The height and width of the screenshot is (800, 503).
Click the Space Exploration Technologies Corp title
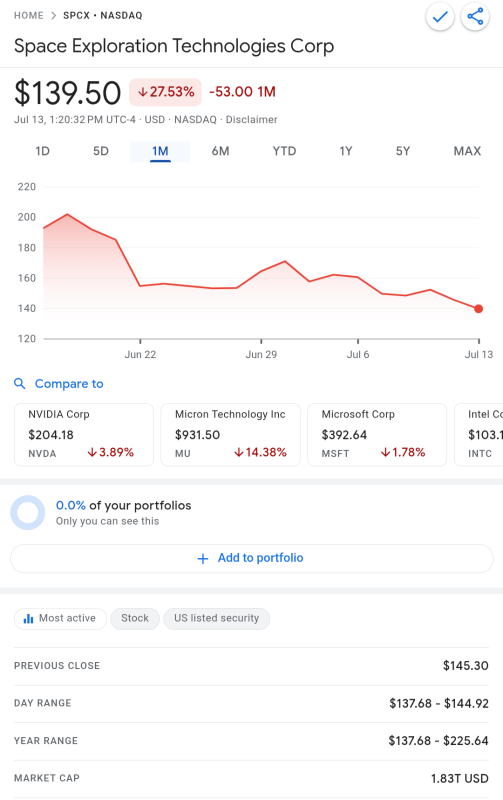pyautogui.click(x=174, y=46)
